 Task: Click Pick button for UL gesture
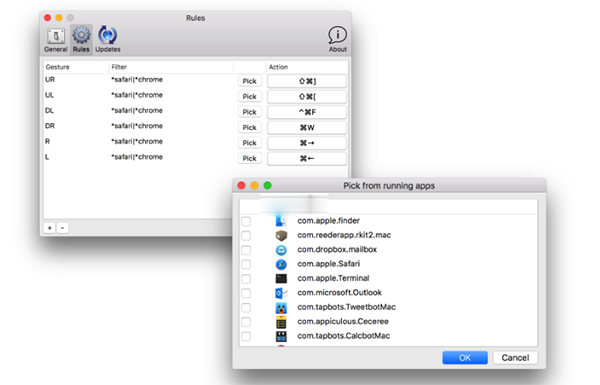click(249, 96)
